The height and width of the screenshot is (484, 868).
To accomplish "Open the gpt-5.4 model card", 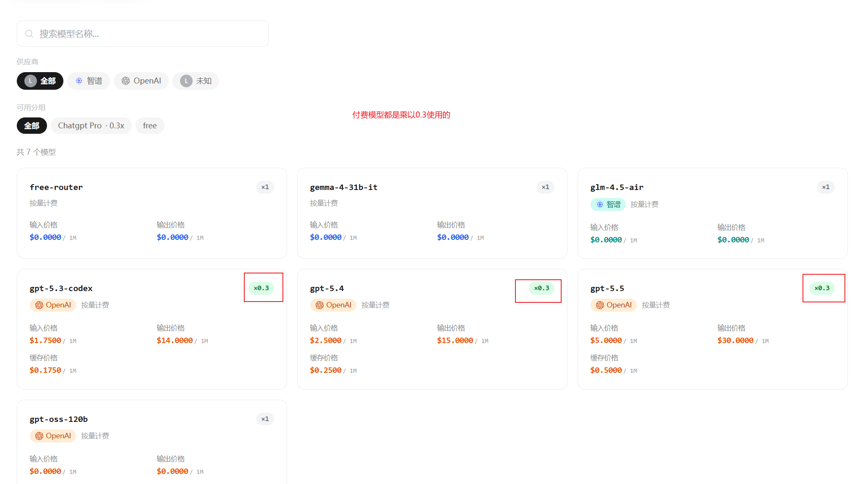I will (x=432, y=329).
